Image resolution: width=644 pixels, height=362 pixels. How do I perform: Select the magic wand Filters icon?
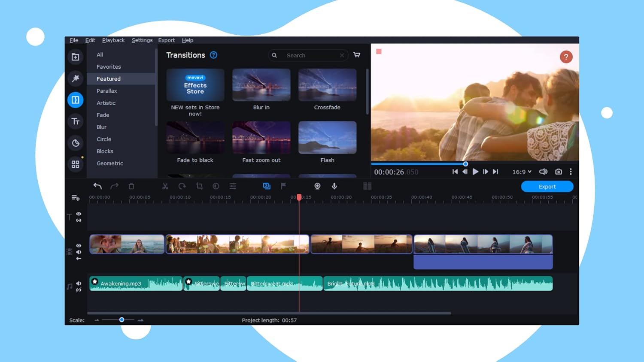point(75,78)
